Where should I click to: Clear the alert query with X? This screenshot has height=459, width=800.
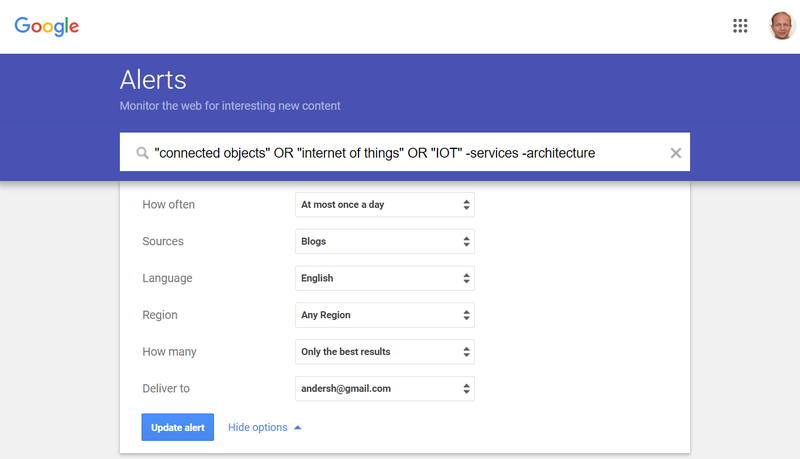tap(676, 152)
